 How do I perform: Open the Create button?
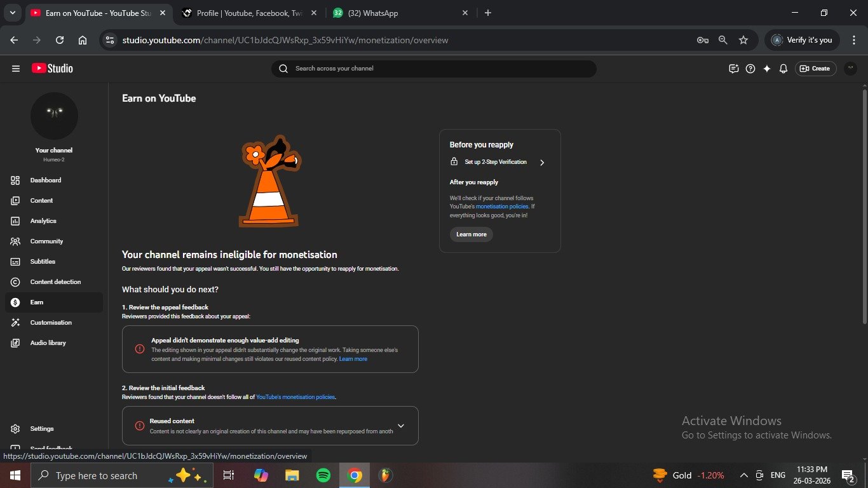(815, 69)
